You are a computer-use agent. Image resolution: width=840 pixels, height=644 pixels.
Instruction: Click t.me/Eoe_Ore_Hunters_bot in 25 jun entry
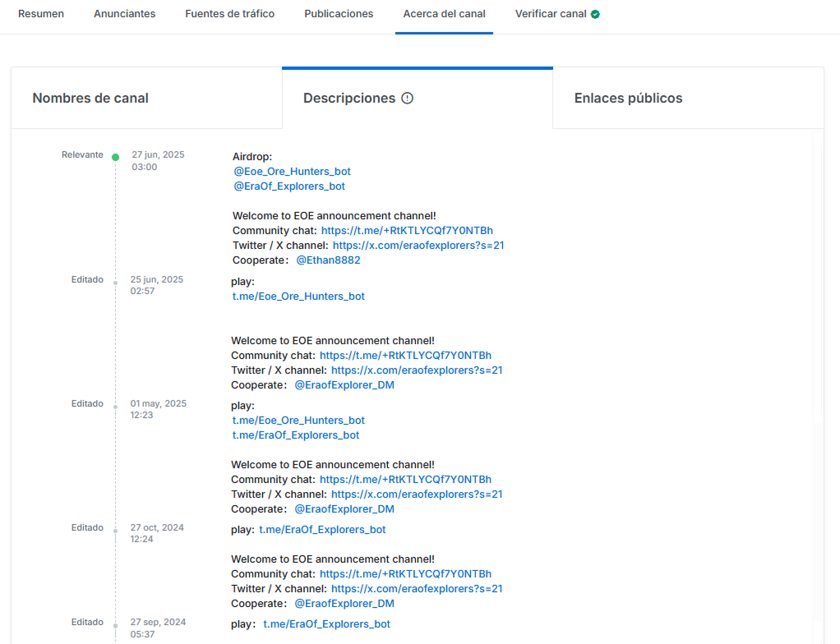click(298, 297)
